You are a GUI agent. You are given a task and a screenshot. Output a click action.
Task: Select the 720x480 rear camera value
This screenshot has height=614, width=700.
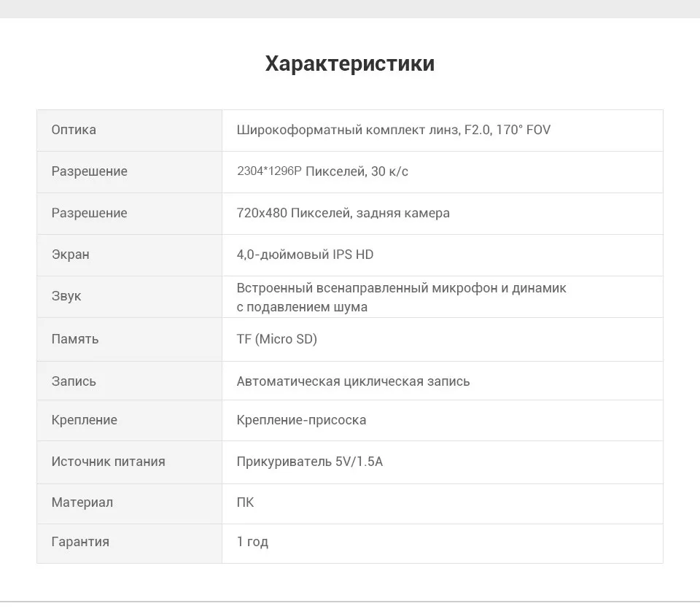[x=343, y=212]
